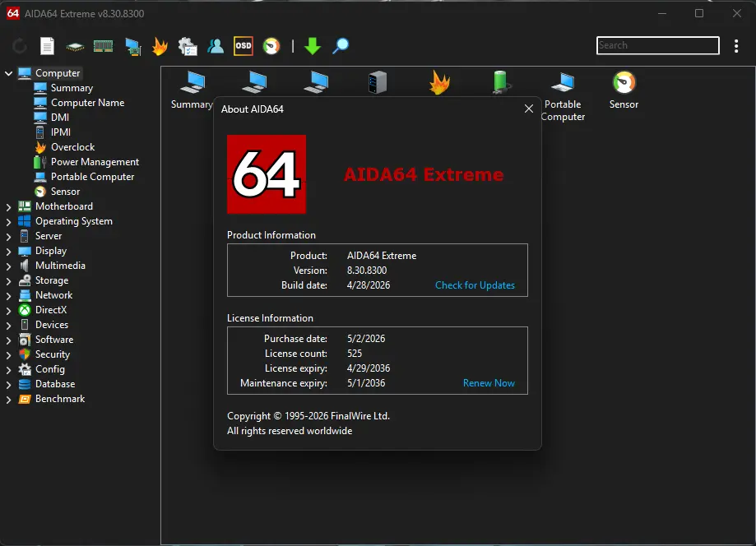Expand the Storage tree node
This screenshot has width=756, height=546.
[x=8, y=281]
